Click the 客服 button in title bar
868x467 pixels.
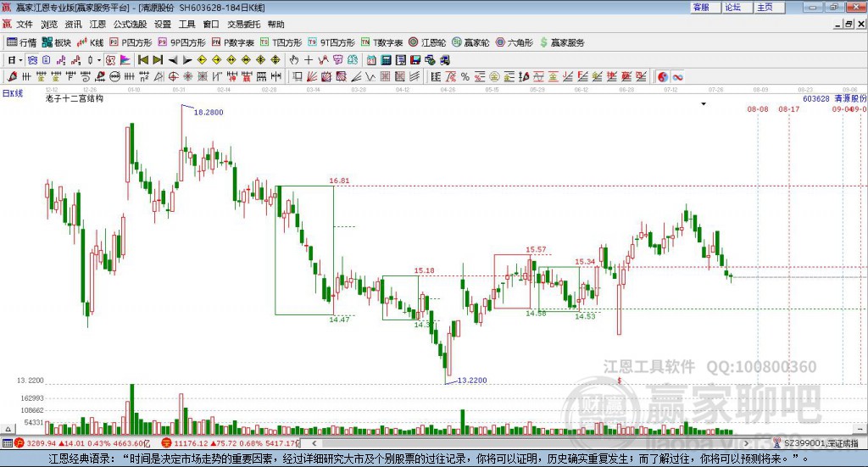tap(704, 7)
